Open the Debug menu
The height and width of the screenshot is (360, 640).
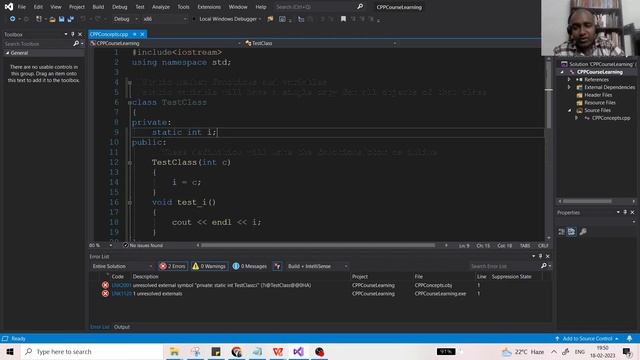(120, 7)
